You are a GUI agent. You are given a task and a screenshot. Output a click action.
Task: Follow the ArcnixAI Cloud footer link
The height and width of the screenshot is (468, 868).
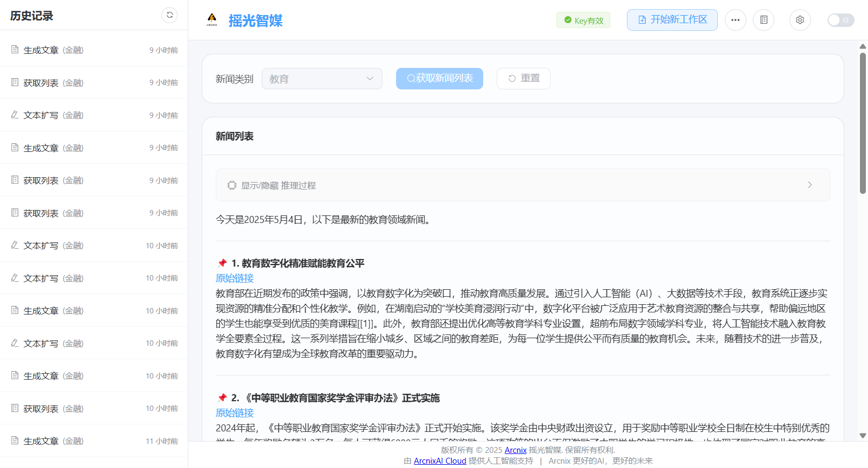tap(440, 461)
